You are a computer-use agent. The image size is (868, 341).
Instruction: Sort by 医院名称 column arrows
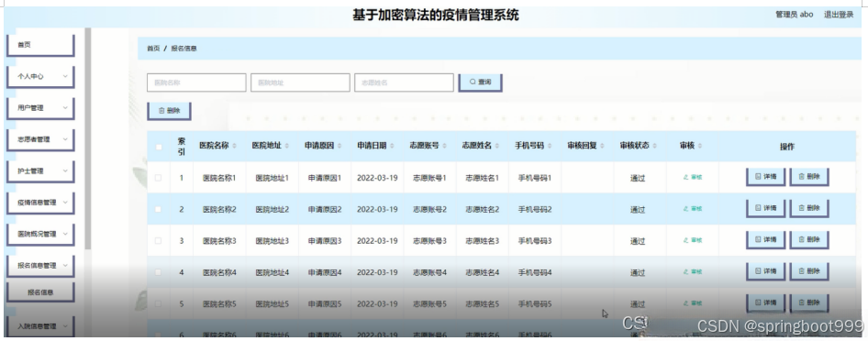234,146
